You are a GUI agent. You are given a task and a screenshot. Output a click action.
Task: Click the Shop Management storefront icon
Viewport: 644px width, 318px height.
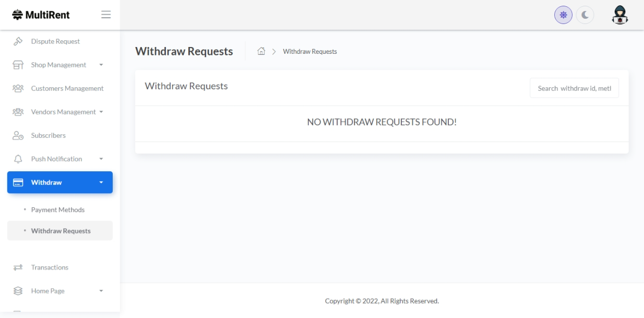click(18, 65)
